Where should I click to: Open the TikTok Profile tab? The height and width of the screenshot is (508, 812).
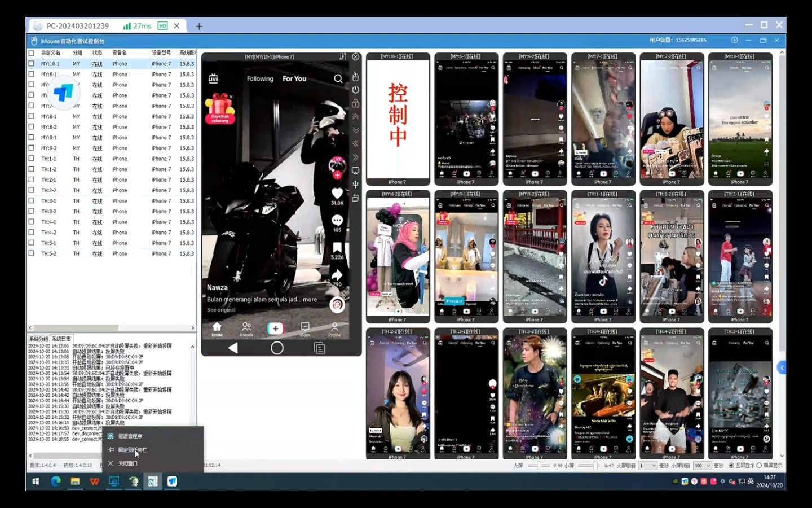click(x=334, y=329)
